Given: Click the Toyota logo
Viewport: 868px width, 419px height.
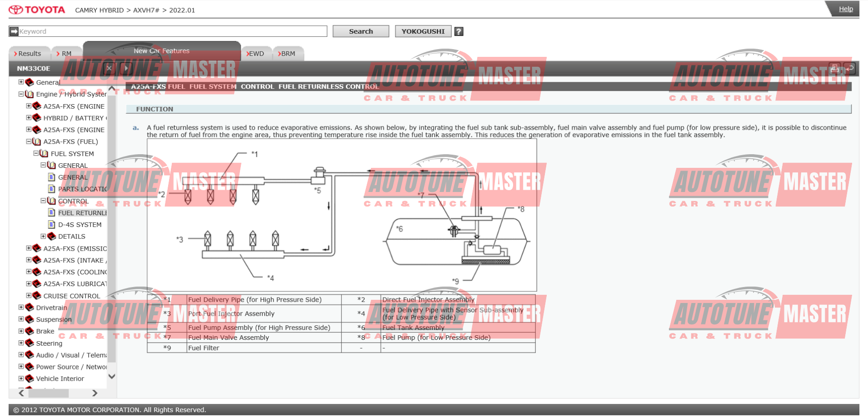Looking at the screenshot, I should pos(37,10).
